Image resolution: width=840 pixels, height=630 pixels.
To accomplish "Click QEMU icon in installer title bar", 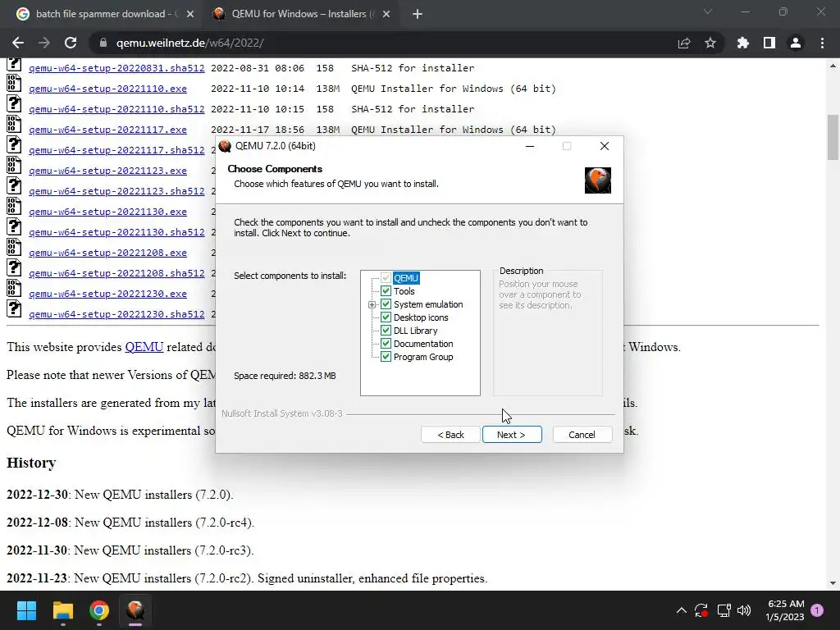I will click(225, 146).
